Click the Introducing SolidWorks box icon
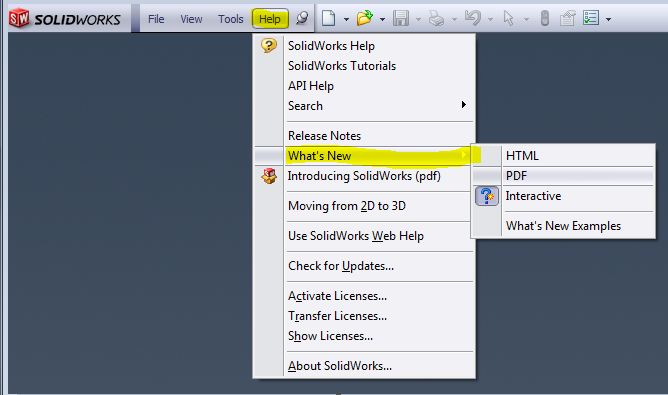 point(269,176)
